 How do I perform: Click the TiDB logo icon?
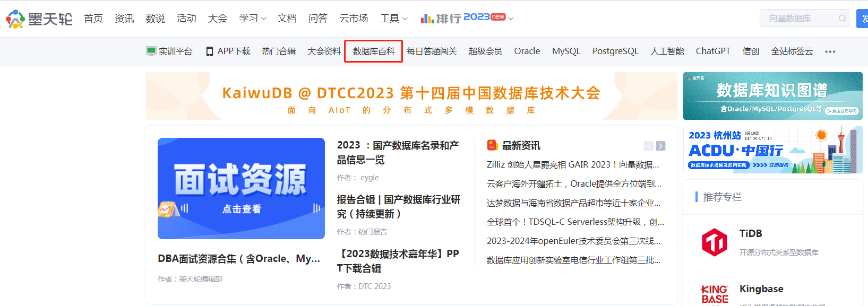715,242
